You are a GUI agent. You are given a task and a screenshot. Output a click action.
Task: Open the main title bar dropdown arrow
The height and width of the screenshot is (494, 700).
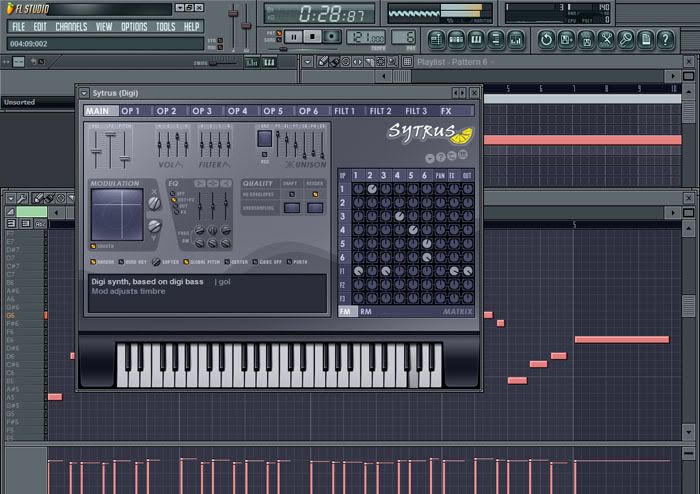pyautogui.click(x=179, y=8)
